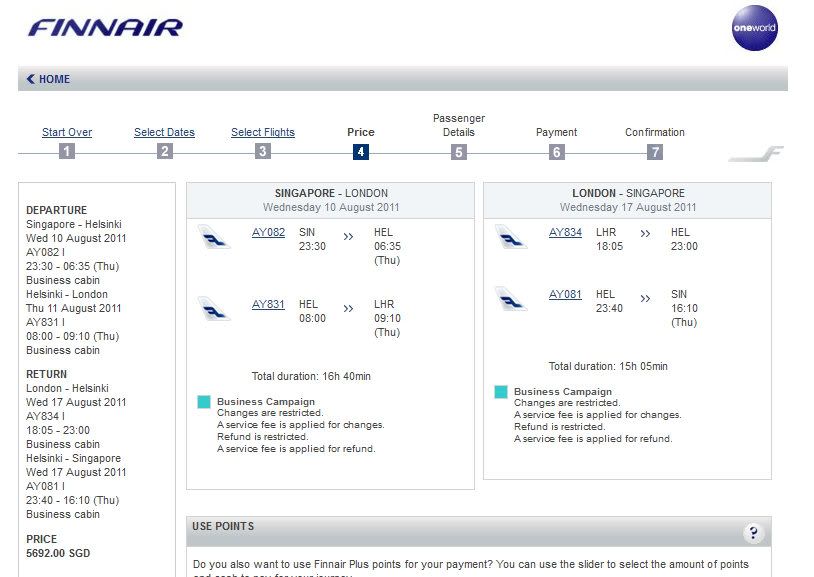Click the SINGAPORE - LONDON heading
This screenshot has height=577, width=814.
(x=331, y=193)
